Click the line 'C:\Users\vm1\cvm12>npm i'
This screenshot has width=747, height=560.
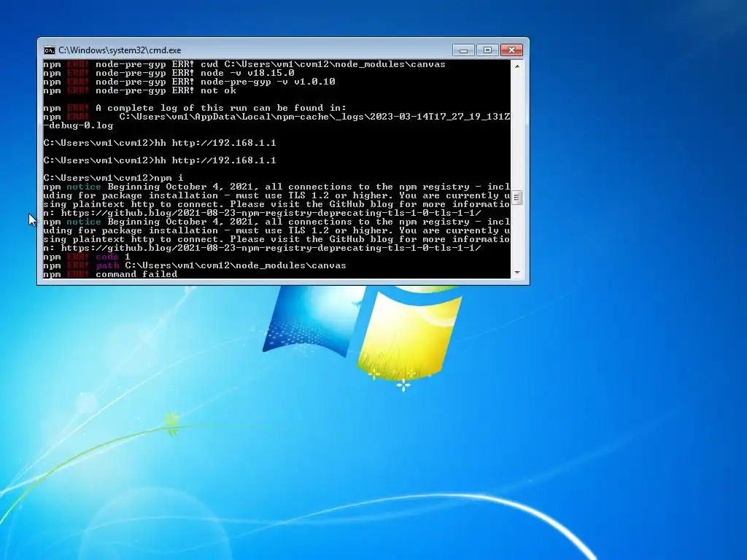[x=113, y=178]
